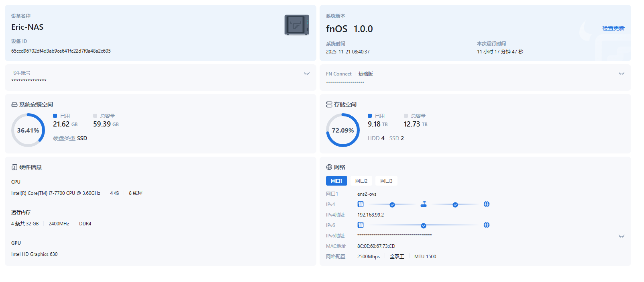This screenshot has width=644, height=282.
Task: Click the IPv4 address 192.168.99.2
Action: tap(371, 215)
